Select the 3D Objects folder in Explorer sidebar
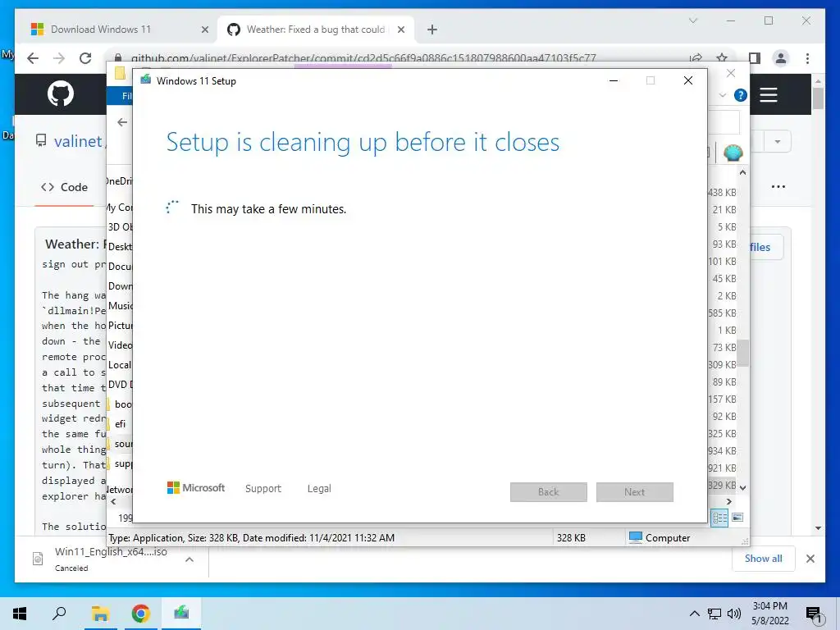 pos(120,227)
